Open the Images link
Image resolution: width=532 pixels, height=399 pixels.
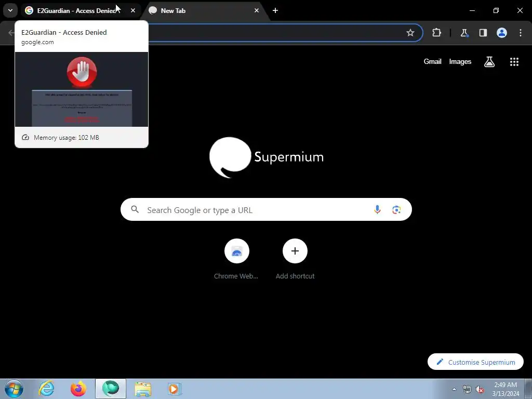[x=460, y=61]
